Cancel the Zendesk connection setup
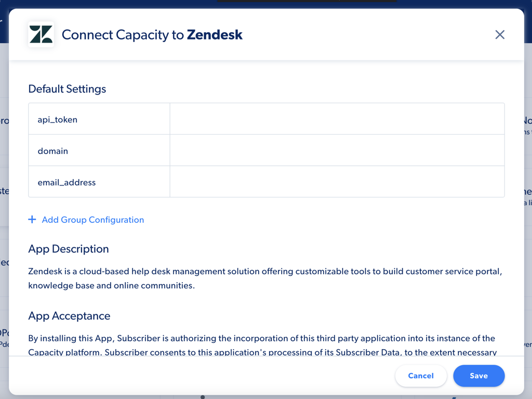 tap(421, 376)
